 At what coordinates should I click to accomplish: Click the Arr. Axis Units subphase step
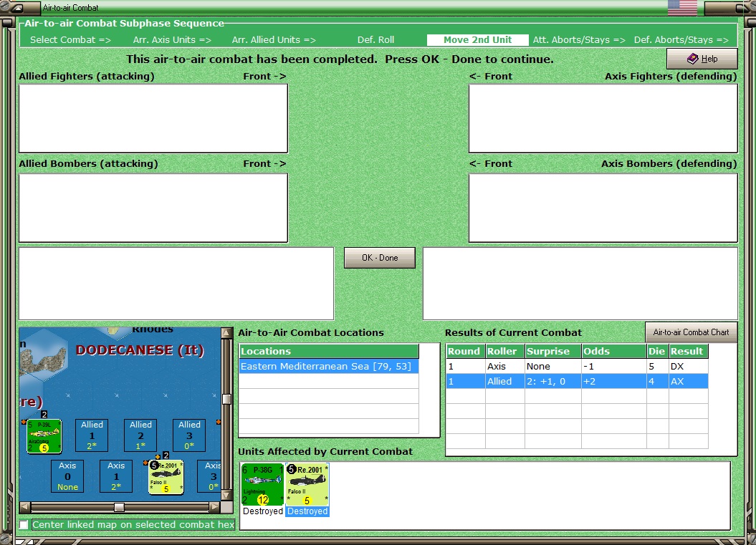172,40
